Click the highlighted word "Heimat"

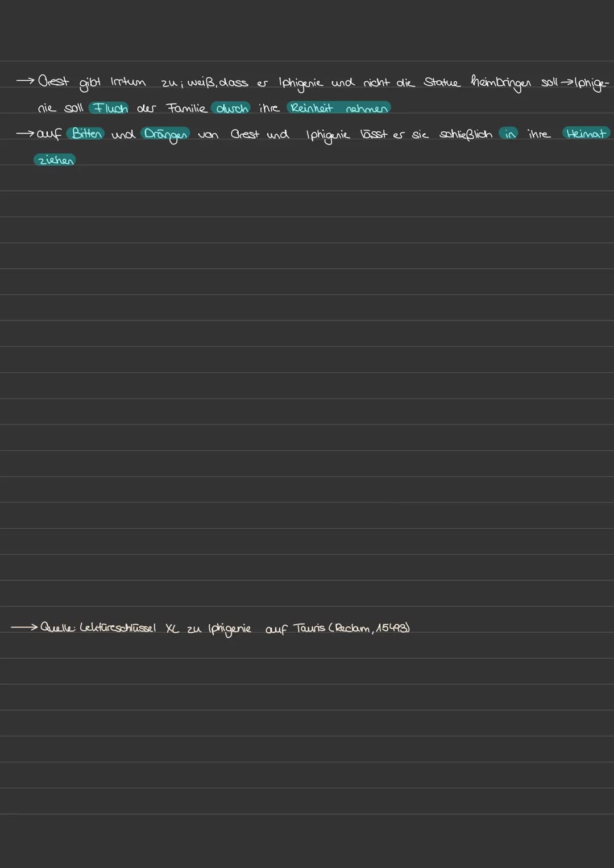(x=586, y=133)
